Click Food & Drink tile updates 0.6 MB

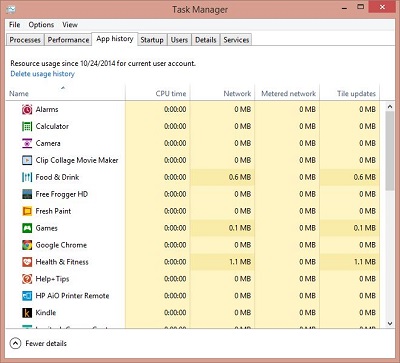click(365, 177)
